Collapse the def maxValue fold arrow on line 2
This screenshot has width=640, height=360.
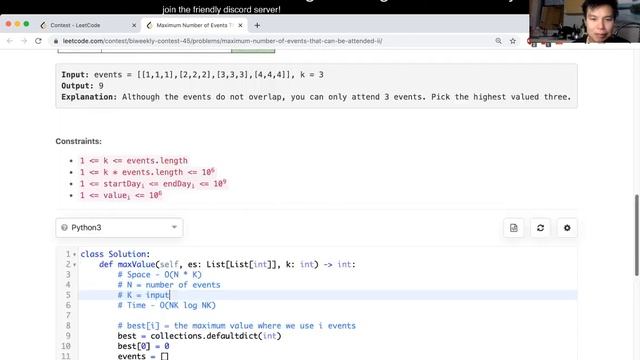point(74,264)
